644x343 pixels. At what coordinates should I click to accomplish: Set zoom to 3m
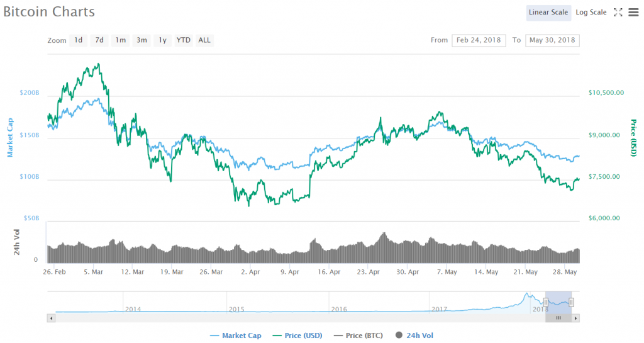pyautogui.click(x=142, y=40)
